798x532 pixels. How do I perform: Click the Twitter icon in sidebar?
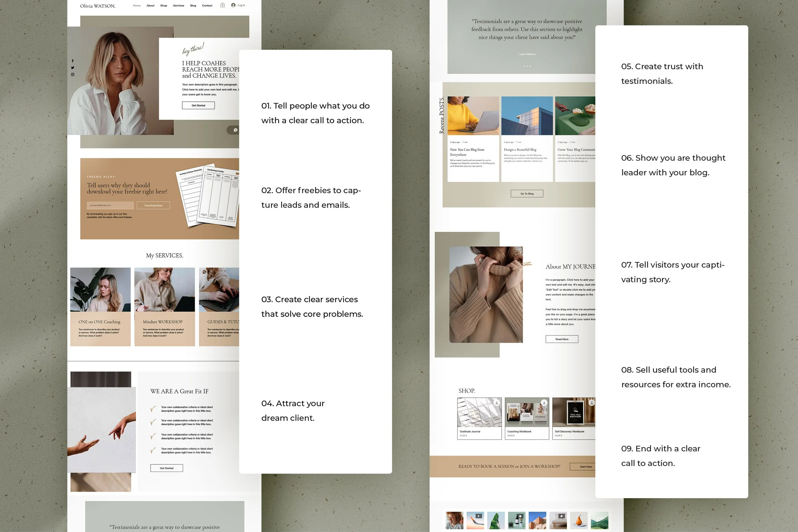pos(72,68)
